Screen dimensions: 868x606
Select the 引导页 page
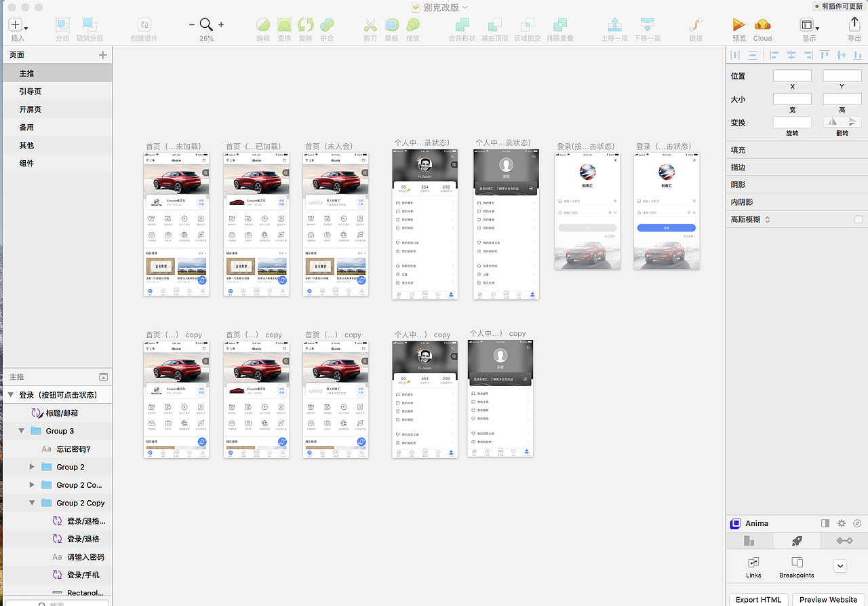56,91
